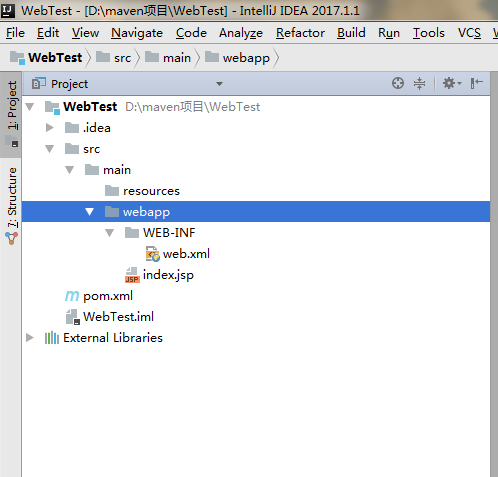Open the Project view type dropdown arrow
The image size is (498, 477).
click(219, 84)
